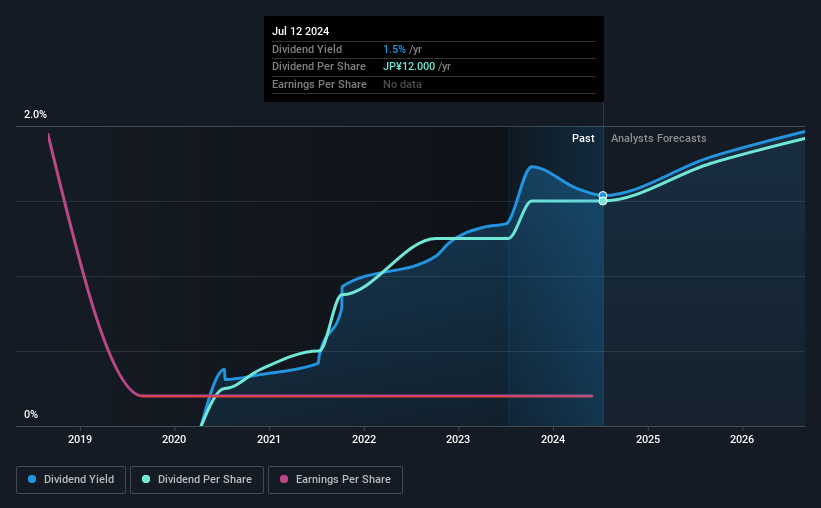Image resolution: width=821 pixels, height=508 pixels.
Task: Select the 2025 x-axis label
Action: (x=648, y=439)
